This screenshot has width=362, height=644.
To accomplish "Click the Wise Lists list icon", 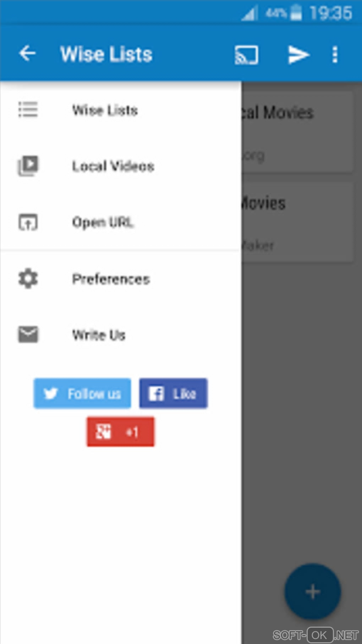I will pyautogui.click(x=28, y=110).
